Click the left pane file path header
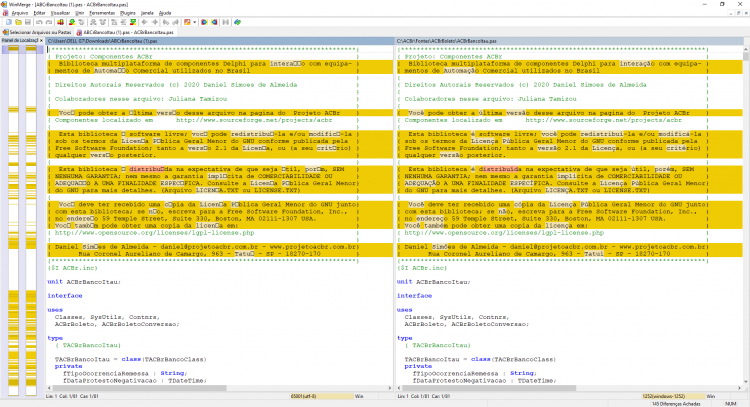750x407 pixels. click(220, 41)
